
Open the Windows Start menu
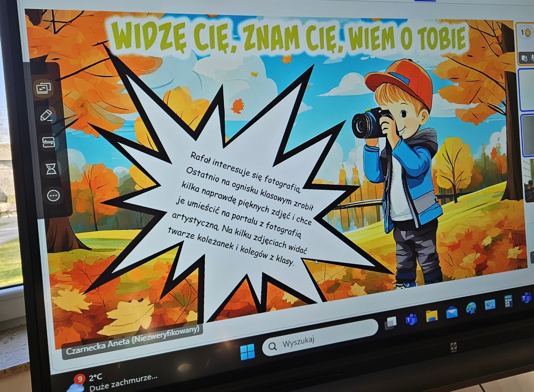[247, 351]
